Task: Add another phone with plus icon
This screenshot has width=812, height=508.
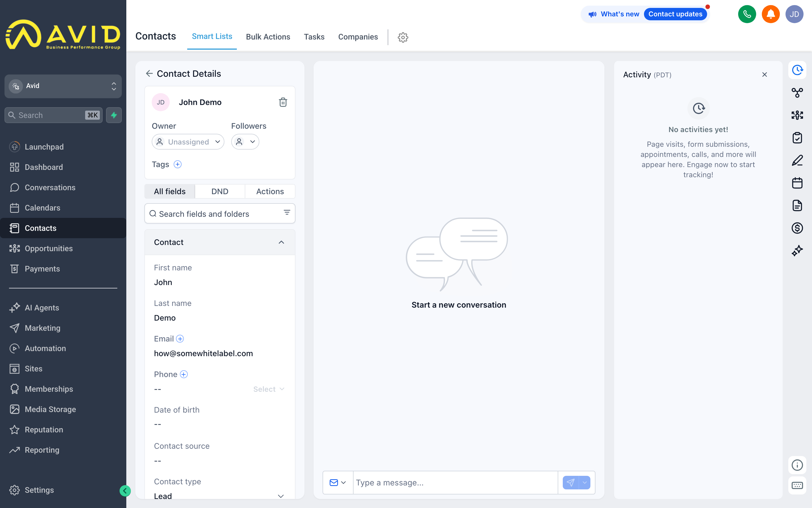Action: [184, 374]
